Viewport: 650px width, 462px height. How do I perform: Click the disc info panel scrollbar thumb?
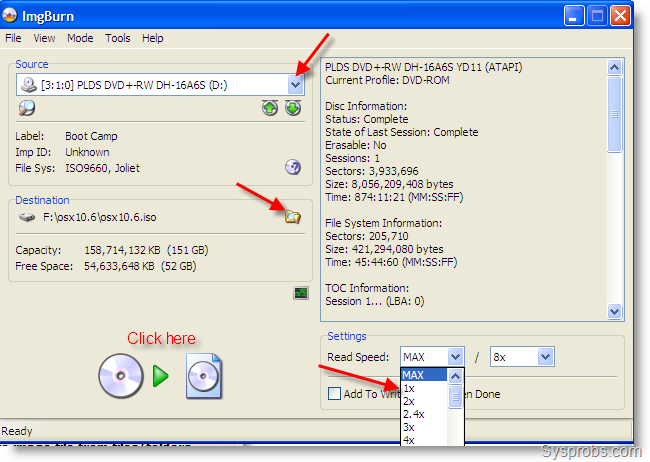[614, 114]
